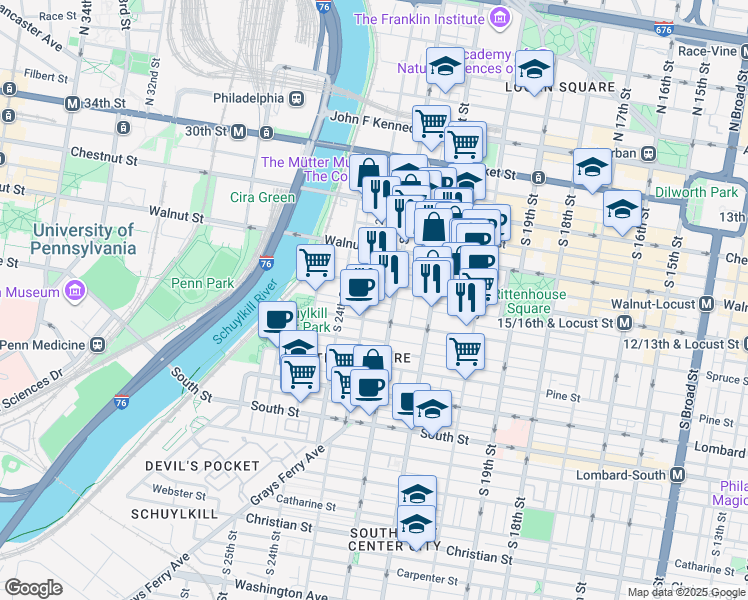Click the Rittenhouse Square park label
This screenshot has width=748, height=600.
coord(529,301)
